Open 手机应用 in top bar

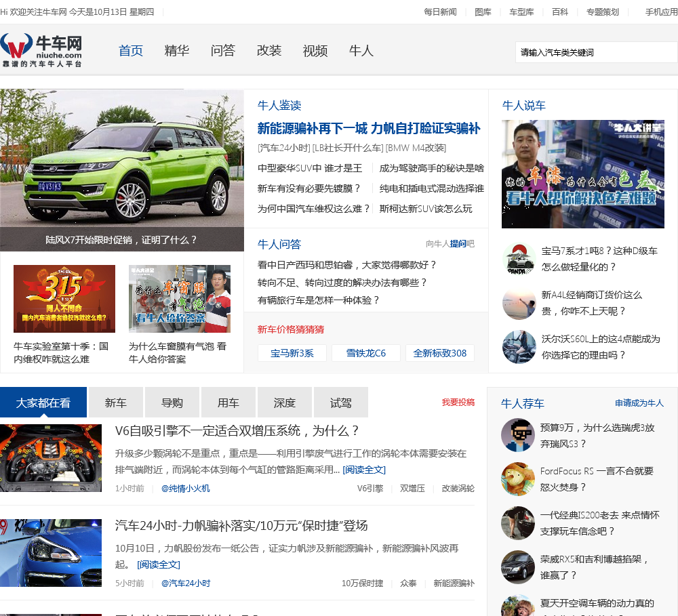662,12
